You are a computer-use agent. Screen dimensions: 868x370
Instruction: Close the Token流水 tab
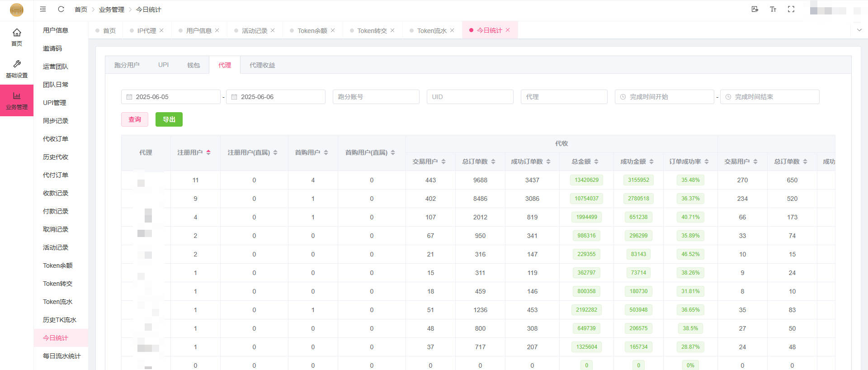click(x=452, y=30)
